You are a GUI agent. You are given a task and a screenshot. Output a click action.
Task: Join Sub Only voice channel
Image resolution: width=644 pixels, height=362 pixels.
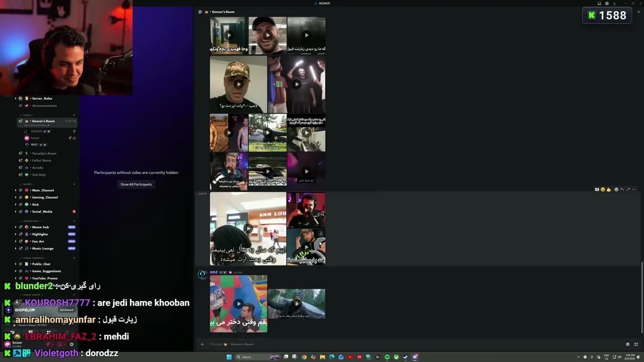pyautogui.click(x=39, y=174)
